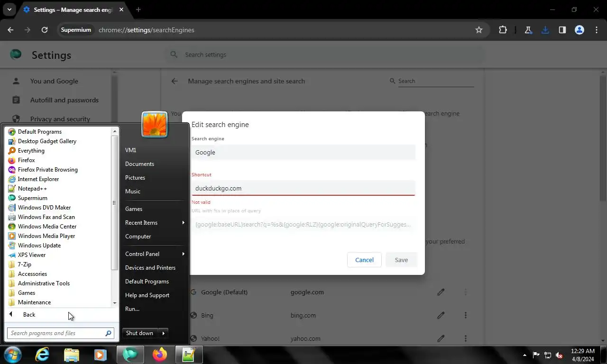
Task: Open the tab search dropdown
Action: tap(9, 9)
